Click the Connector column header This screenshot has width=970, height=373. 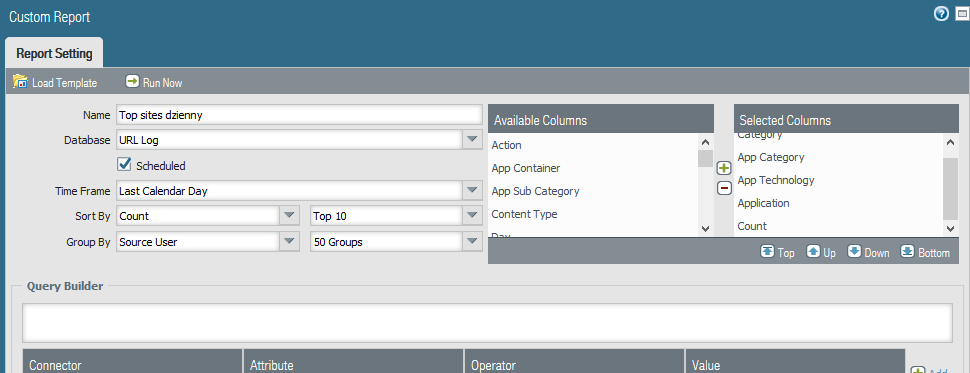tap(132, 361)
